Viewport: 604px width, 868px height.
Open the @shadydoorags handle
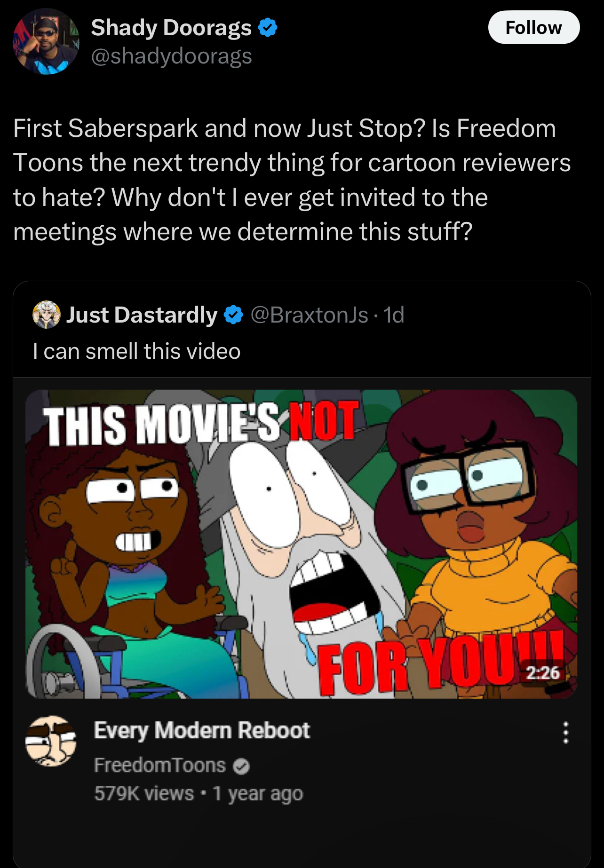click(172, 56)
